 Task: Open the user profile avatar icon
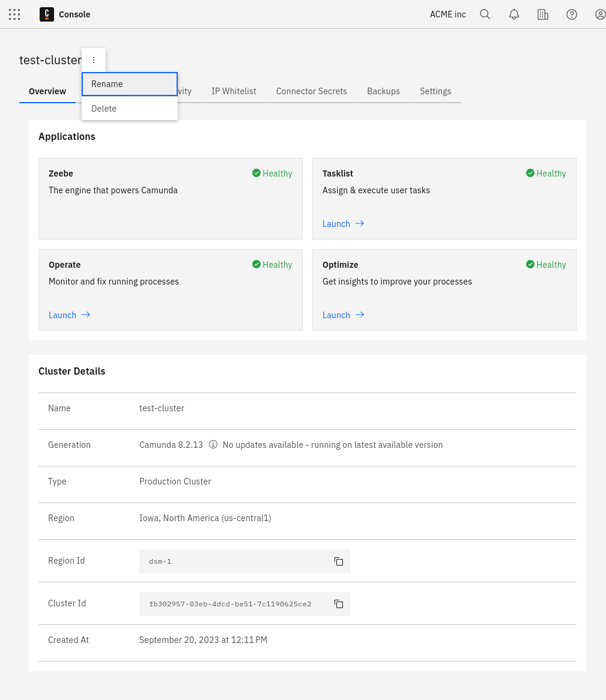600,14
